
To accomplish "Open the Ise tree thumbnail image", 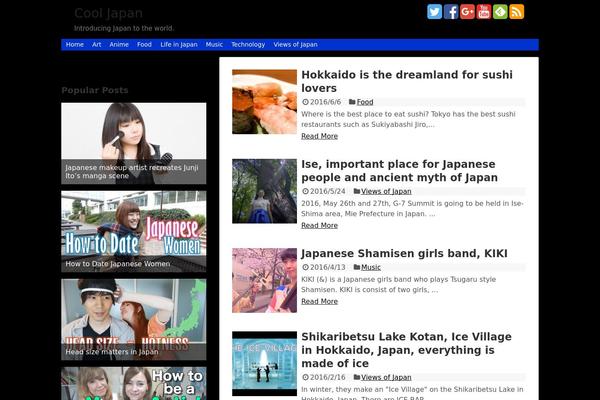I will [x=264, y=191].
